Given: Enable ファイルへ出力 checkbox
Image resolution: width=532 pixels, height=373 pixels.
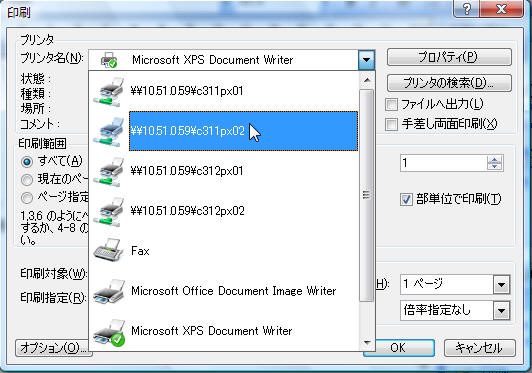Looking at the screenshot, I should point(391,104).
